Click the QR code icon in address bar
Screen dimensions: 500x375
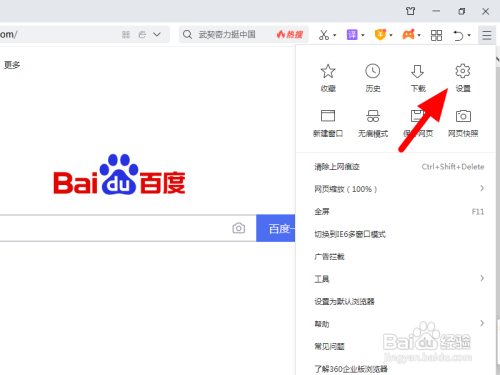[x=126, y=35]
